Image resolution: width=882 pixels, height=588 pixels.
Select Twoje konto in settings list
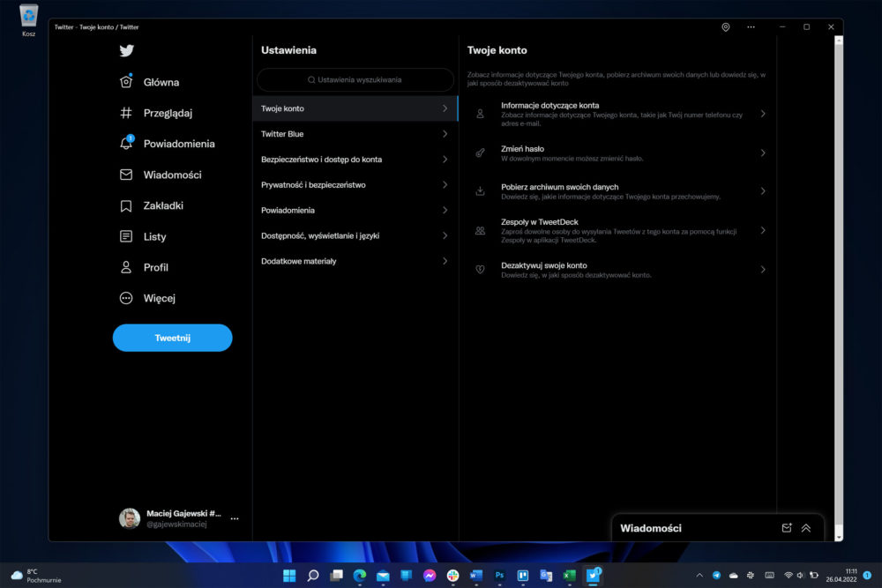[x=355, y=108]
